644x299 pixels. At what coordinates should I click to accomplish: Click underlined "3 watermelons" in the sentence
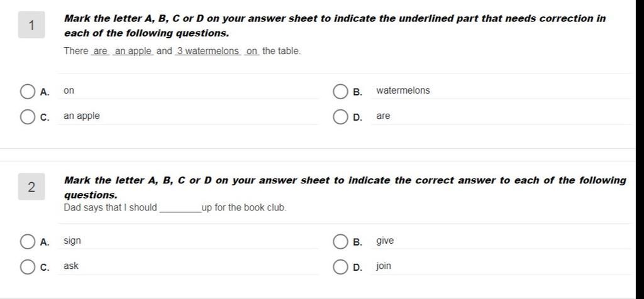(x=208, y=51)
